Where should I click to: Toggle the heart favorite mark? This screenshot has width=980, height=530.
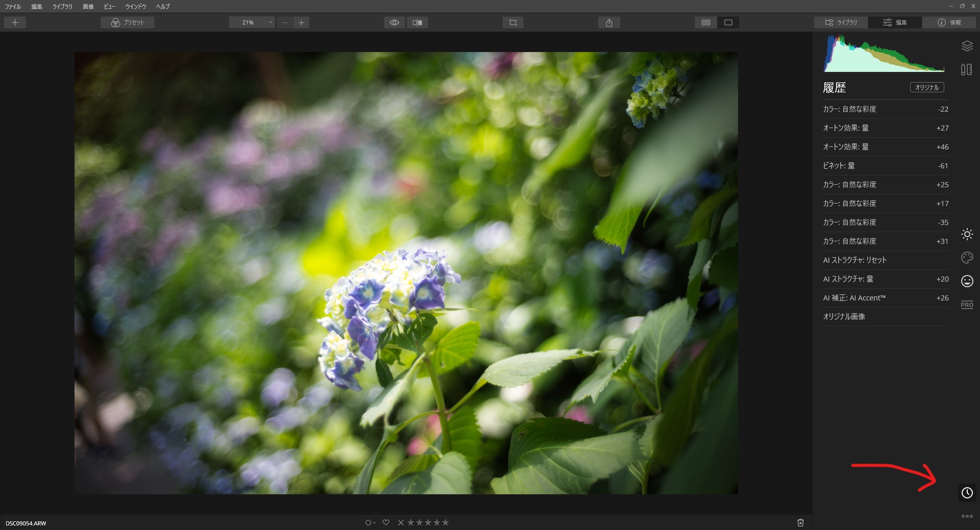386,522
